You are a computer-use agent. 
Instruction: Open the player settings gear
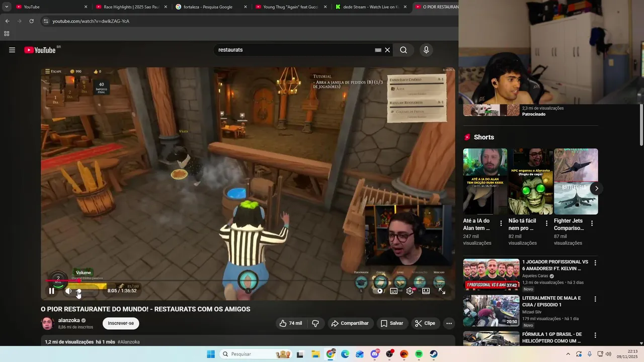(x=410, y=291)
